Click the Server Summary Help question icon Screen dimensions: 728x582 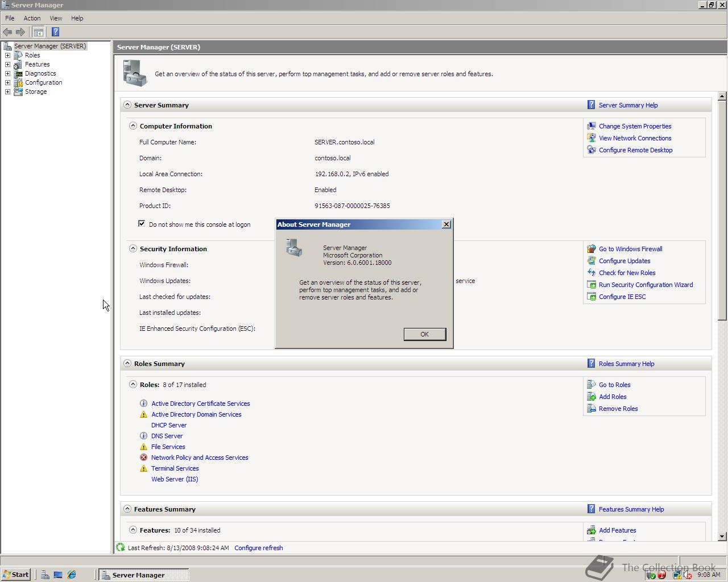pyautogui.click(x=591, y=105)
